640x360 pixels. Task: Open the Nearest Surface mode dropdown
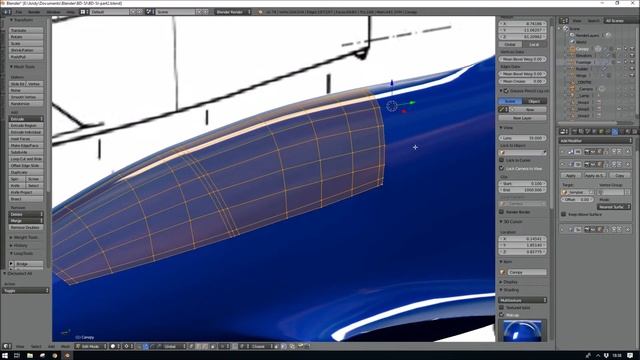pos(613,207)
